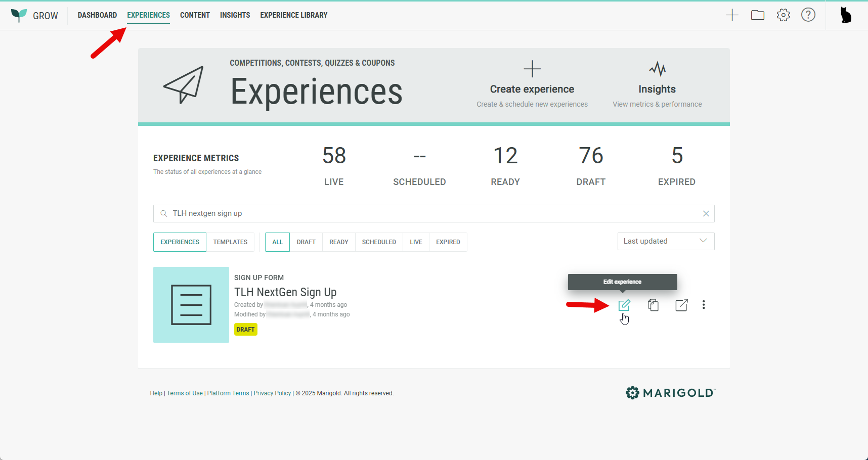868x460 pixels.
Task: Open the cat avatar profile menu
Action: pos(846,15)
